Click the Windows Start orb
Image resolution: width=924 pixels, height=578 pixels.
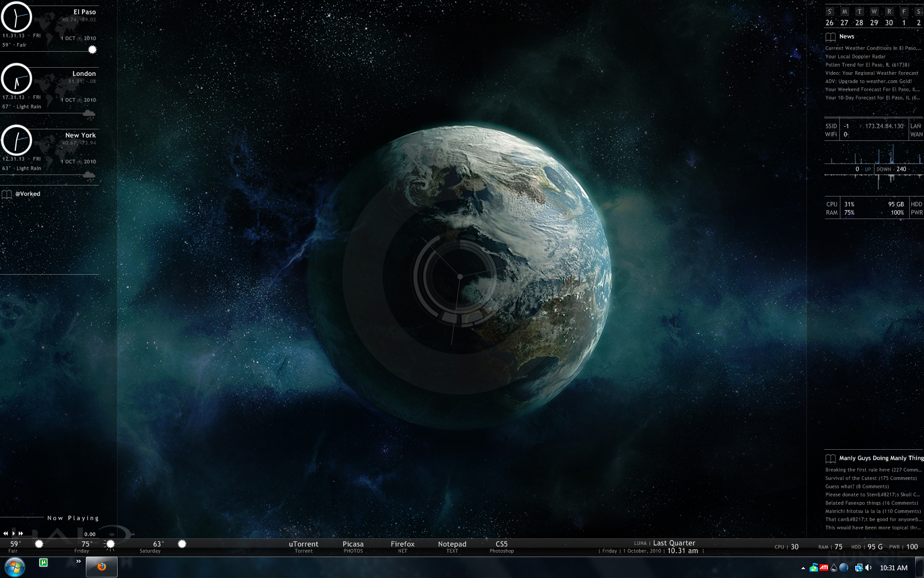[x=14, y=567]
